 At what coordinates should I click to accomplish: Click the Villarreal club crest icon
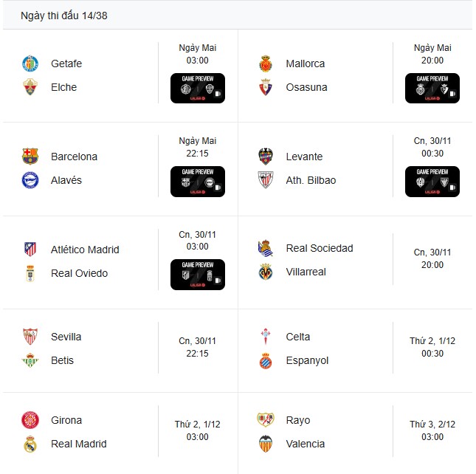pyautogui.click(x=266, y=272)
